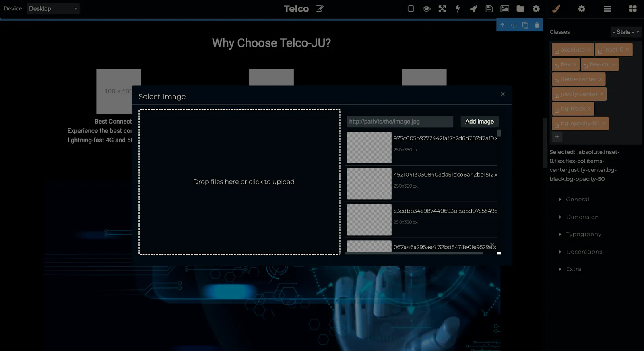Toggle the checkbox on flex class tag
This screenshot has width=644, height=351.
point(557,66)
